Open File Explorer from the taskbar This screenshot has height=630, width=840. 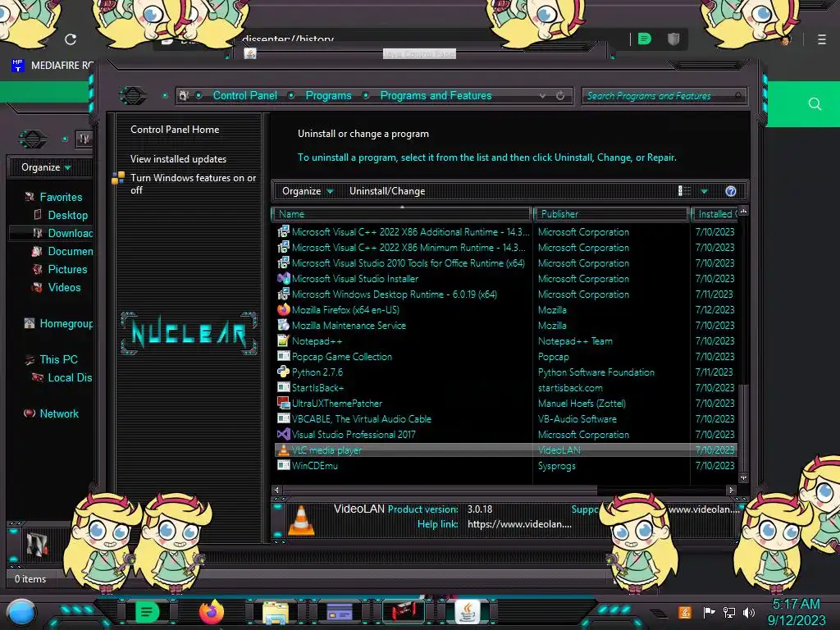coord(276,612)
